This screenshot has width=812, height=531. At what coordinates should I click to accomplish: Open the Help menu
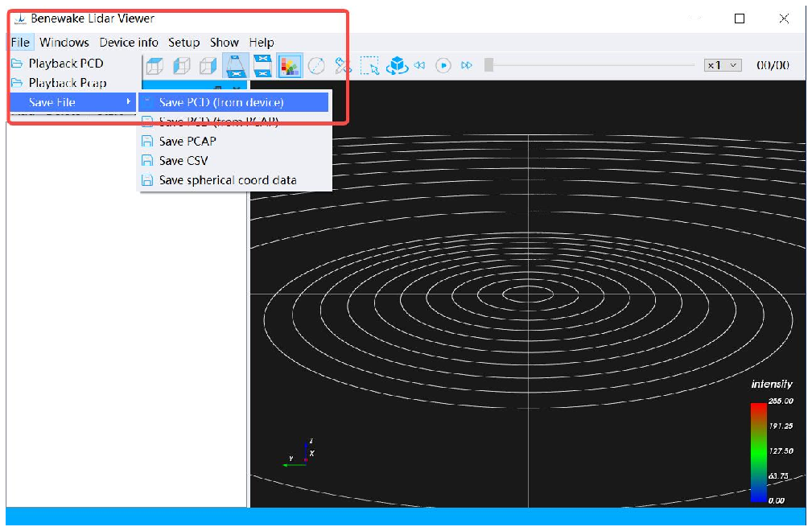tap(262, 43)
